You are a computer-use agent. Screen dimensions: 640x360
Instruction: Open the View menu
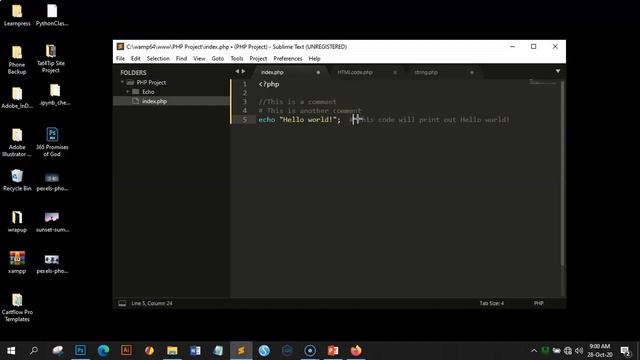(x=199, y=58)
